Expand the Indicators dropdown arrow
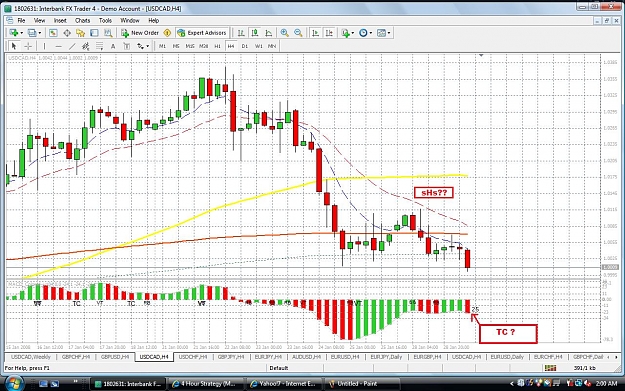Screen dimensions: 625x391 click(x=352, y=33)
